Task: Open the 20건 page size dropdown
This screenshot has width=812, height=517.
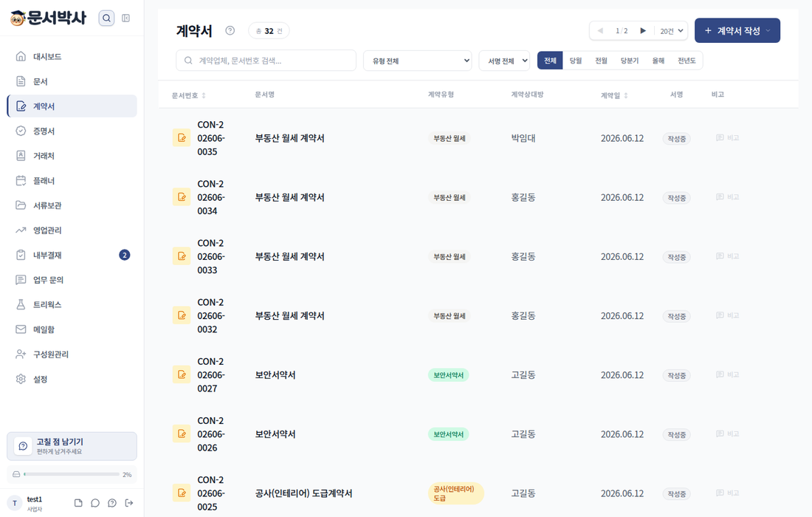Action: (x=672, y=31)
